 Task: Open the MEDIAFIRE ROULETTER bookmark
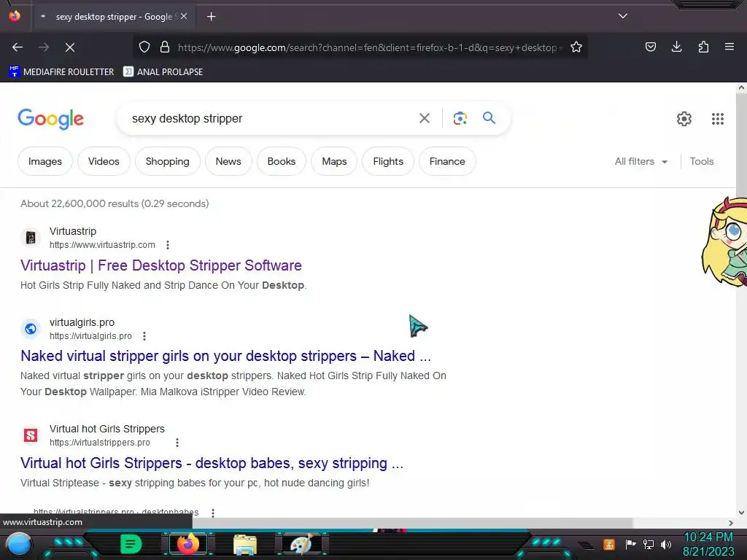[x=61, y=72]
